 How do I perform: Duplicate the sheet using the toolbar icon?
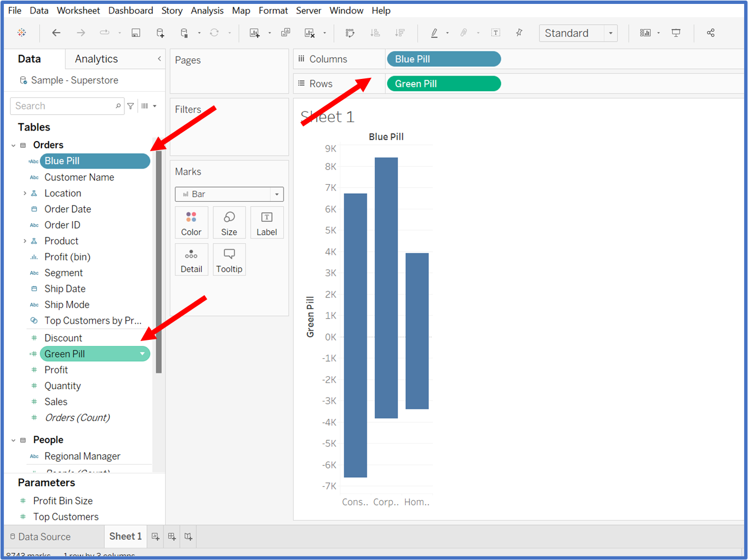pyautogui.click(x=286, y=32)
